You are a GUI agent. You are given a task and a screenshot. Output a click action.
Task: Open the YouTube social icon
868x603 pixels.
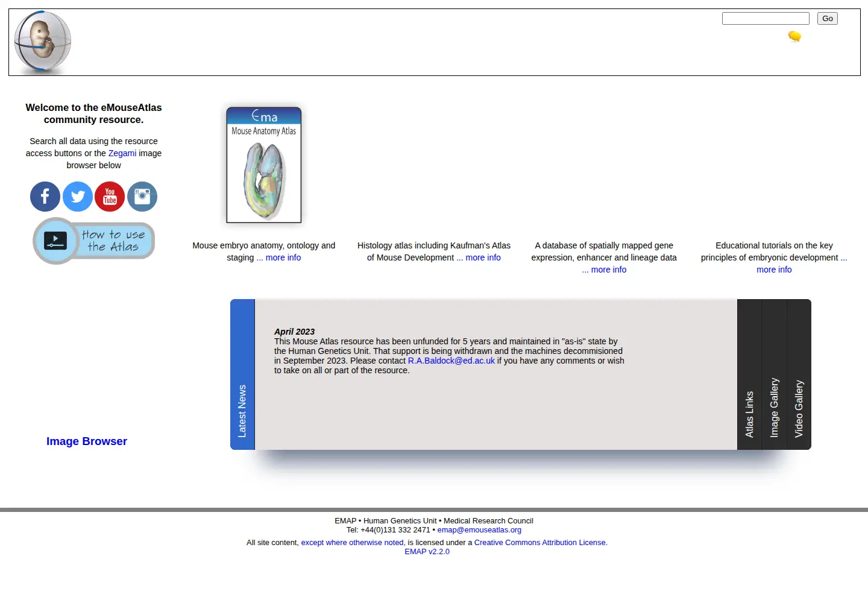110,197
